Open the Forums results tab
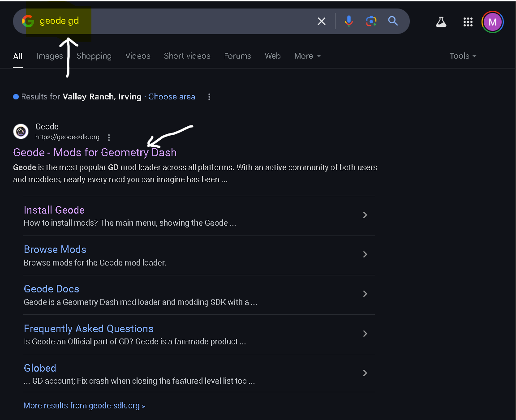 [x=237, y=56]
